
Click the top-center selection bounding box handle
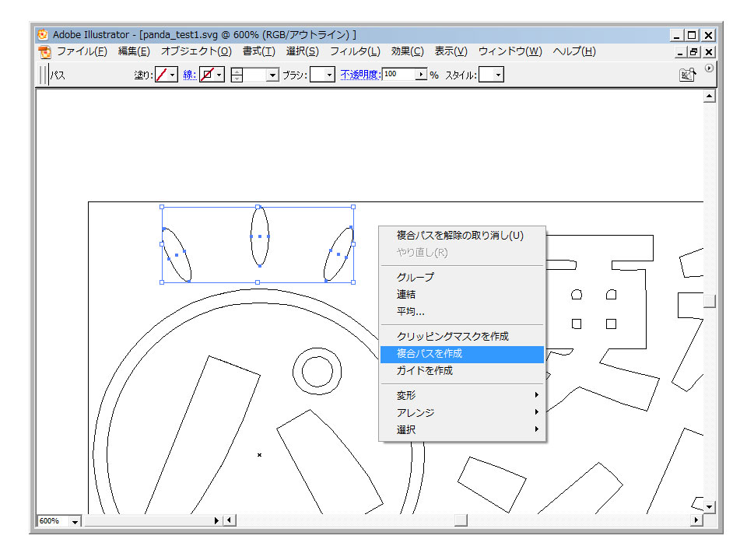click(258, 207)
